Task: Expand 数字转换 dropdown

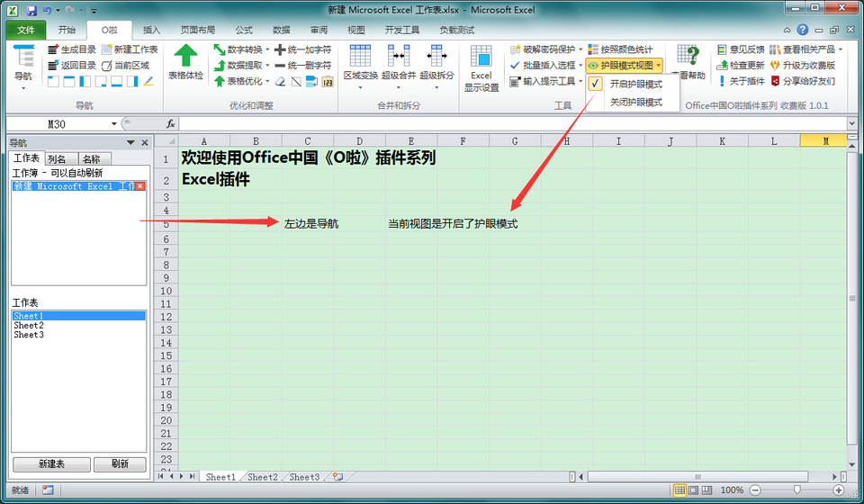Action: (268, 49)
